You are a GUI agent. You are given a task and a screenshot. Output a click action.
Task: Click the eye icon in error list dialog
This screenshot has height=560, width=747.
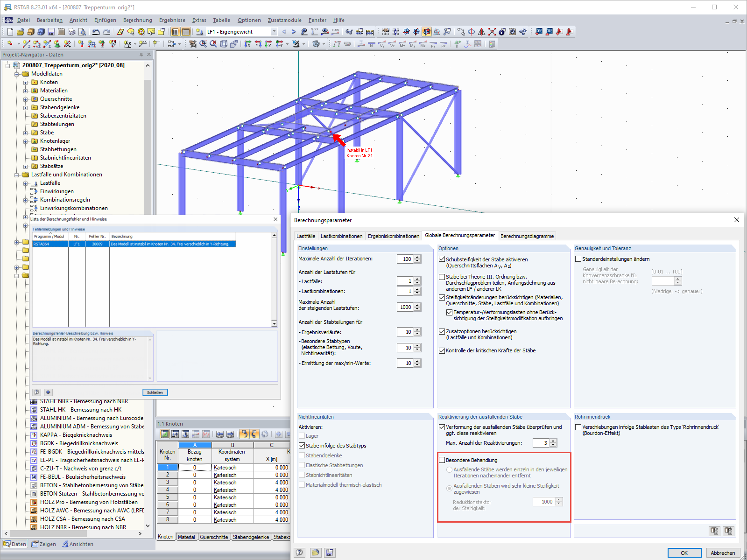click(48, 392)
